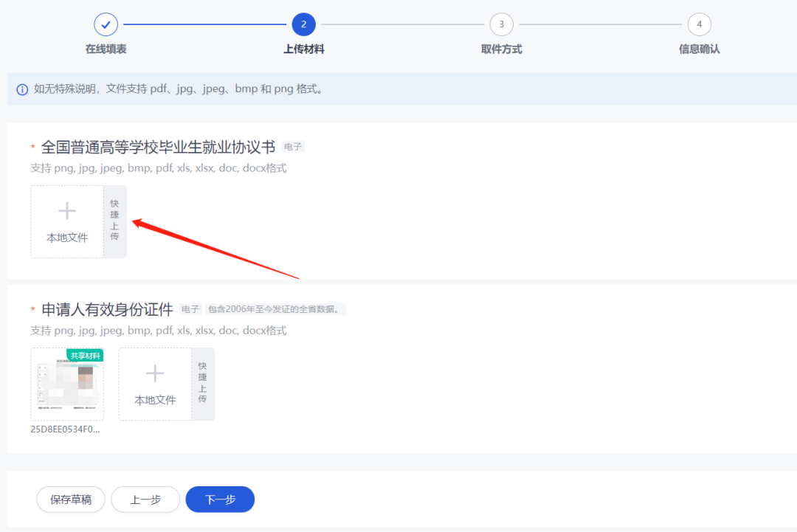Click the info icon beside the format notice
The image size is (797, 532).
click(20, 89)
